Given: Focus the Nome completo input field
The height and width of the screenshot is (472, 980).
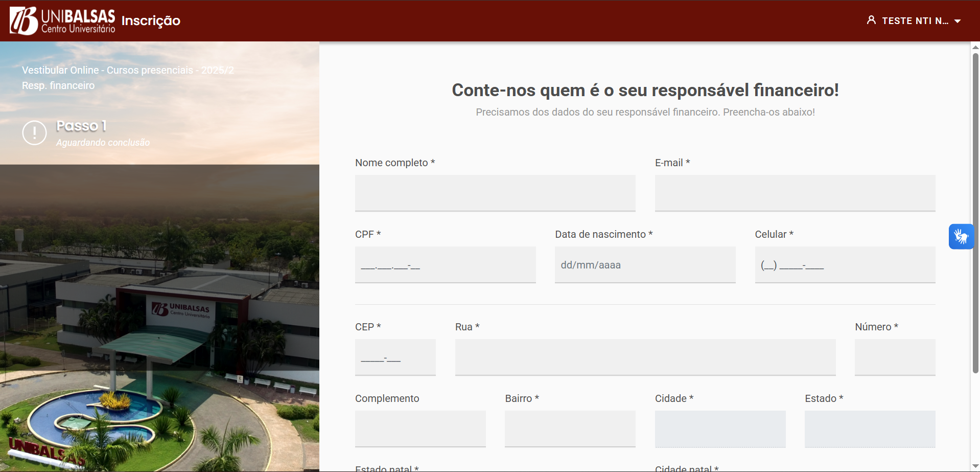Looking at the screenshot, I should click(x=495, y=193).
